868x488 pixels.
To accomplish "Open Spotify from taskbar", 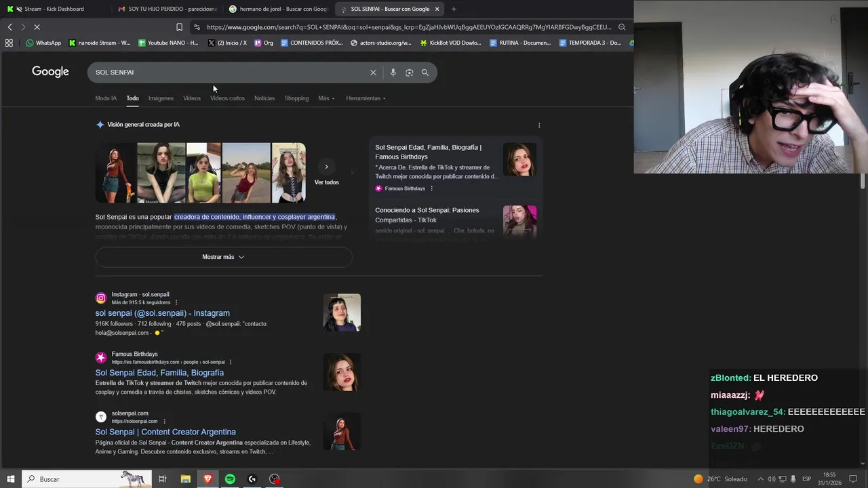I will [x=230, y=479].
